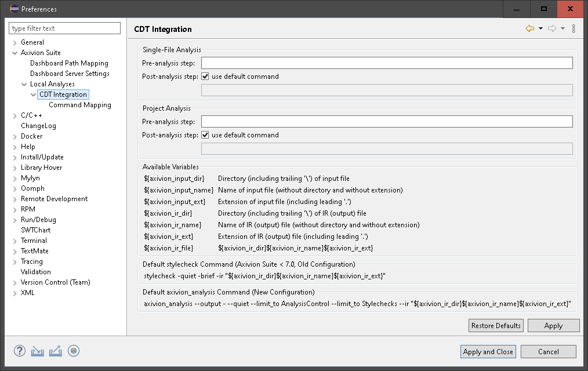Expand the Mylyn tree node

pyautogui.click(x=15, y=179)
